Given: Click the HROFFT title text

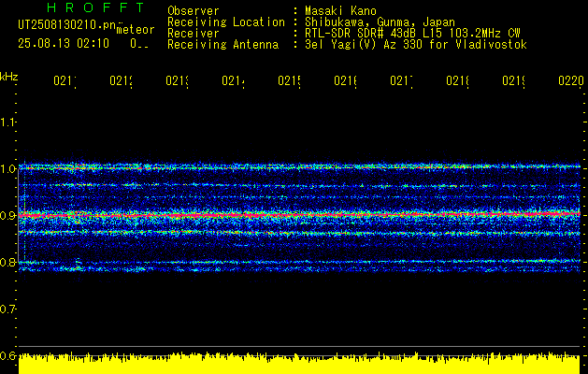Looking at the screenshot, I should point(96,7).
